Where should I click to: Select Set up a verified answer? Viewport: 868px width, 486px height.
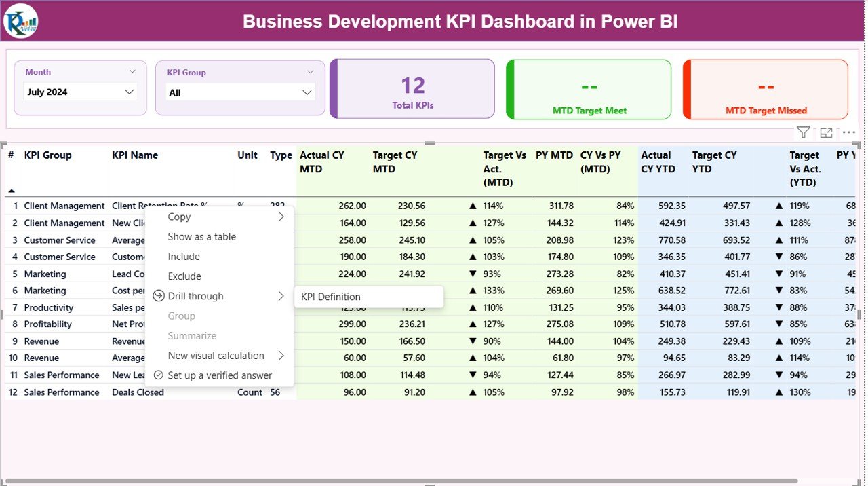[x=219, y=375]
